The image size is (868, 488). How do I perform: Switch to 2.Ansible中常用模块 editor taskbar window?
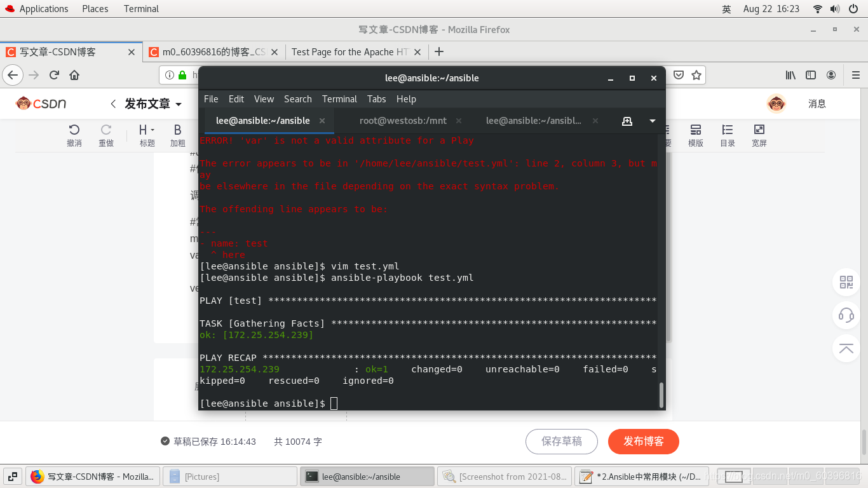[641, 477]
